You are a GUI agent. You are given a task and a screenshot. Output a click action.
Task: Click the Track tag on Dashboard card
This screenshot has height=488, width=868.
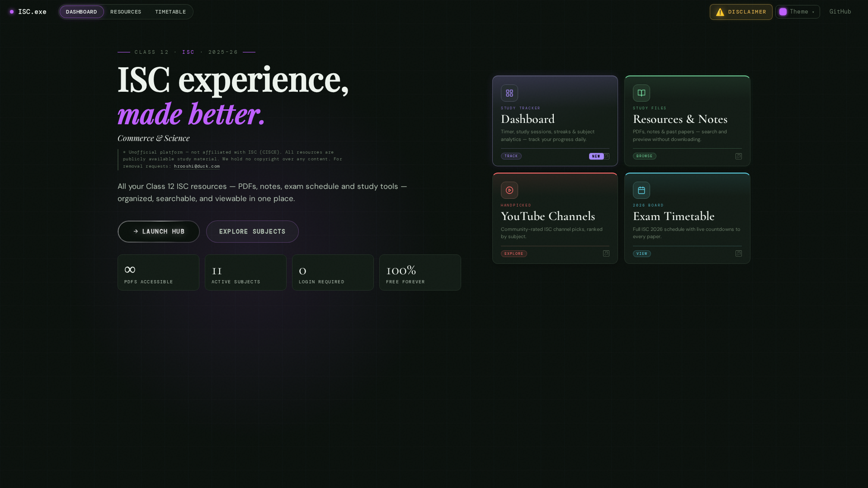tap(511, 156)
